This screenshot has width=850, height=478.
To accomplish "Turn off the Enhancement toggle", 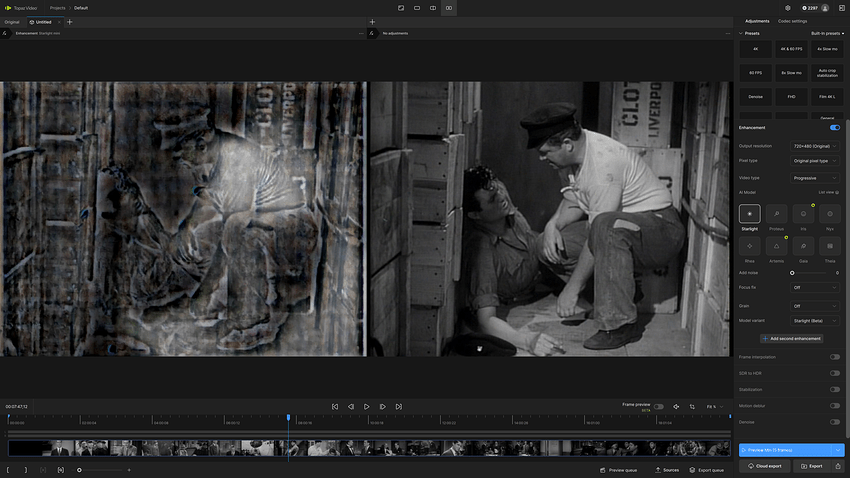I will pos(834,128).
